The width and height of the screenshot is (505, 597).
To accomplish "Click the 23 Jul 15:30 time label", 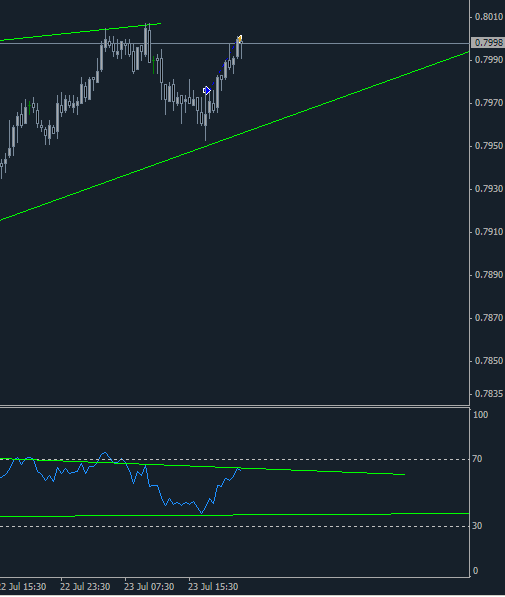I will tap(213, 587).
